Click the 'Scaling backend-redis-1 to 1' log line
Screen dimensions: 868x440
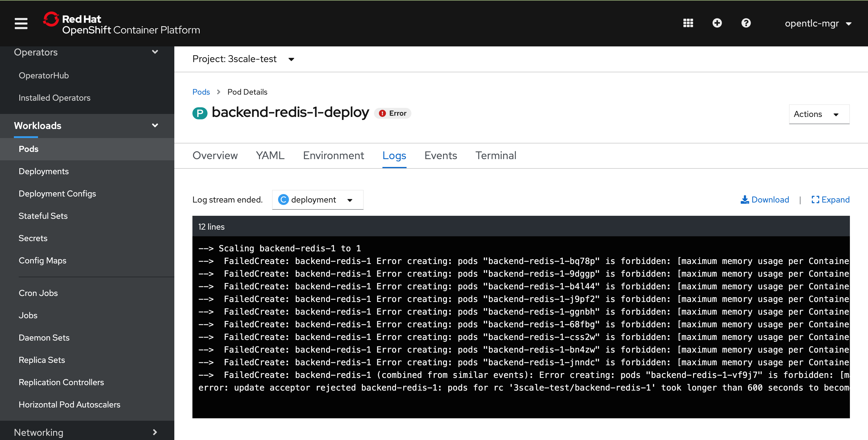pyautogui.click(x=280, y=248)
